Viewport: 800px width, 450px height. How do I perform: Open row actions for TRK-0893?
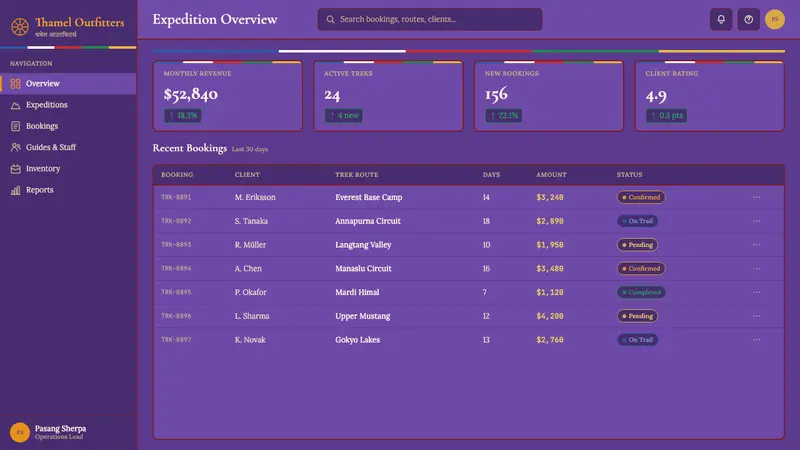pyautogui.click(x=757, y=245)
